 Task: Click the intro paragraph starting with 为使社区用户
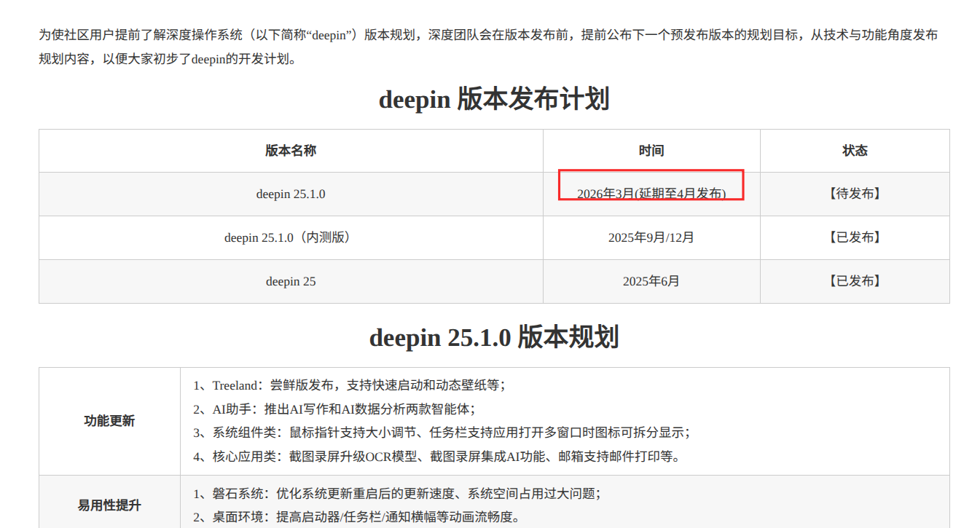(x=488, y=47)
